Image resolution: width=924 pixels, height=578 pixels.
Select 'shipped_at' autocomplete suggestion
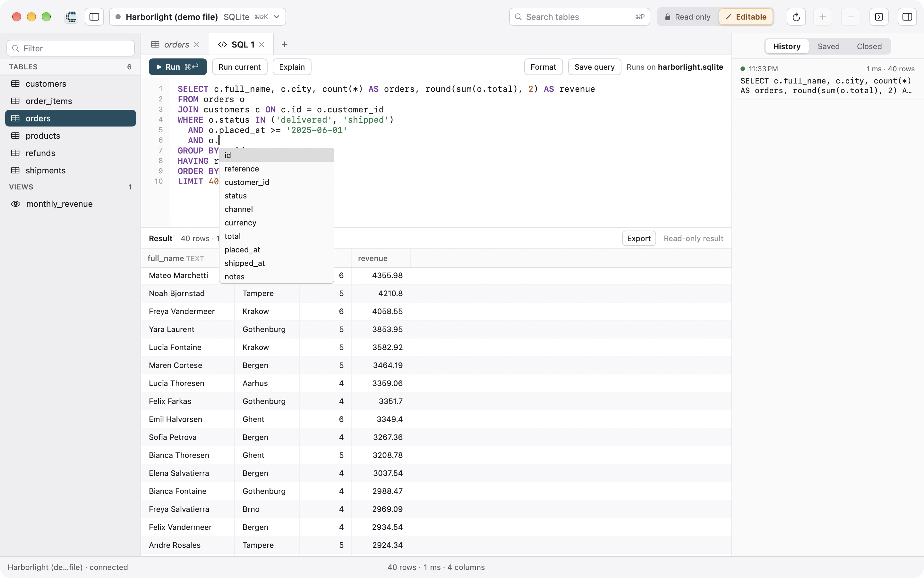coord(277,263)
